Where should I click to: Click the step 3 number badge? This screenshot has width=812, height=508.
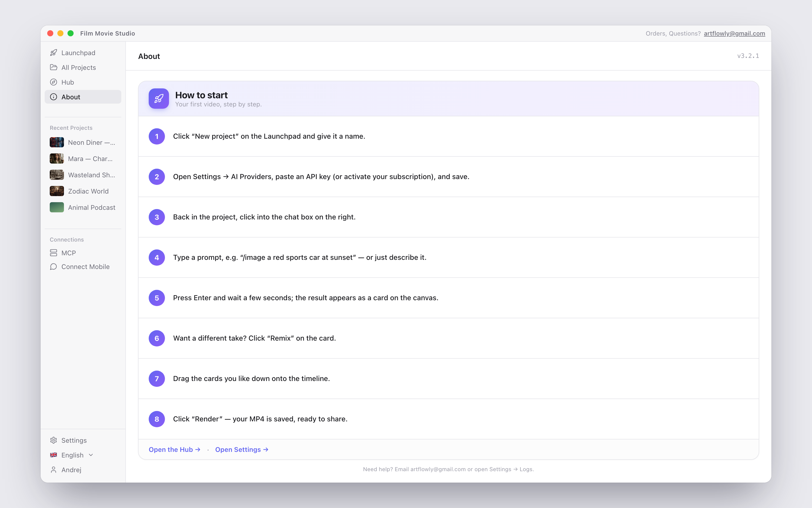(157, 217)
